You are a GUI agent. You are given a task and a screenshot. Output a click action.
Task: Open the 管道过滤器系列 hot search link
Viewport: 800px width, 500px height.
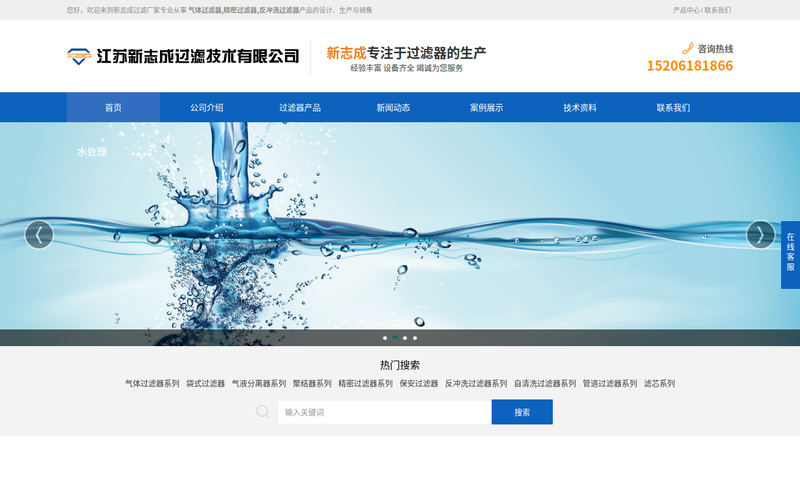(610, 384)
